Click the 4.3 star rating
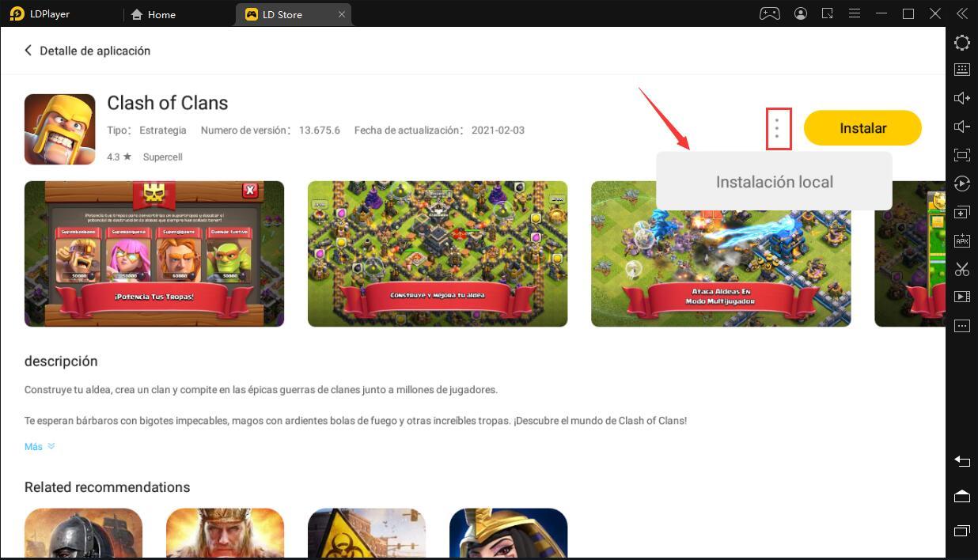The height and width of the screenshot is (560, 978). click(x=119, y=157)
